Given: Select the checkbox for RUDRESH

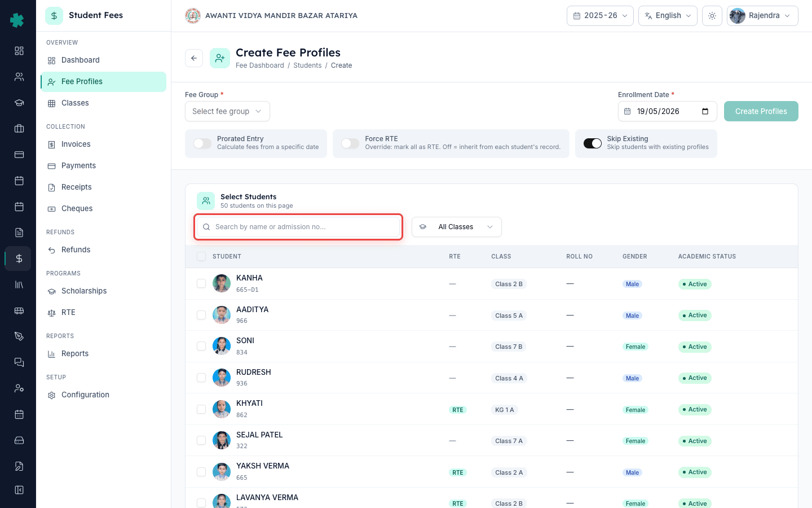Looking at the screenshot, I should (201, 378).
